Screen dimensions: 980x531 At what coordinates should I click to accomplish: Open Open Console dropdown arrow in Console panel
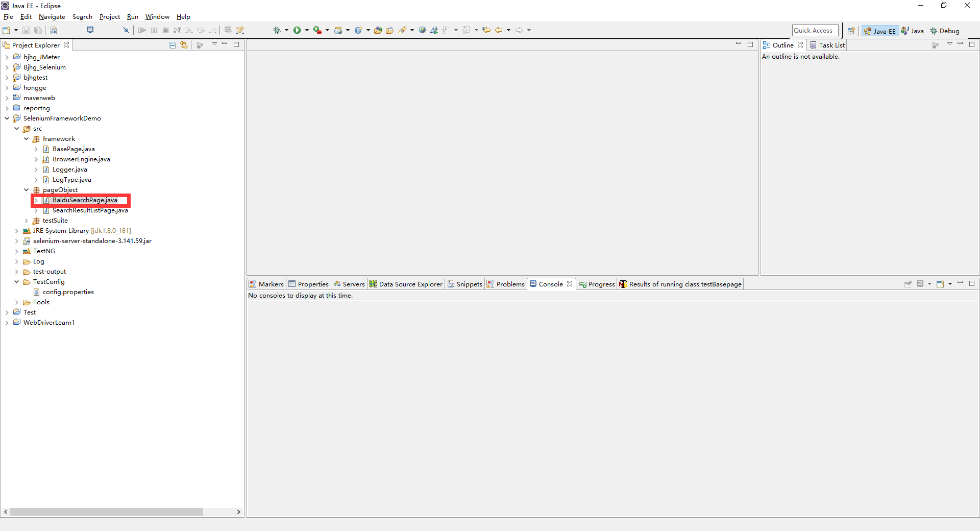(950, 284)
